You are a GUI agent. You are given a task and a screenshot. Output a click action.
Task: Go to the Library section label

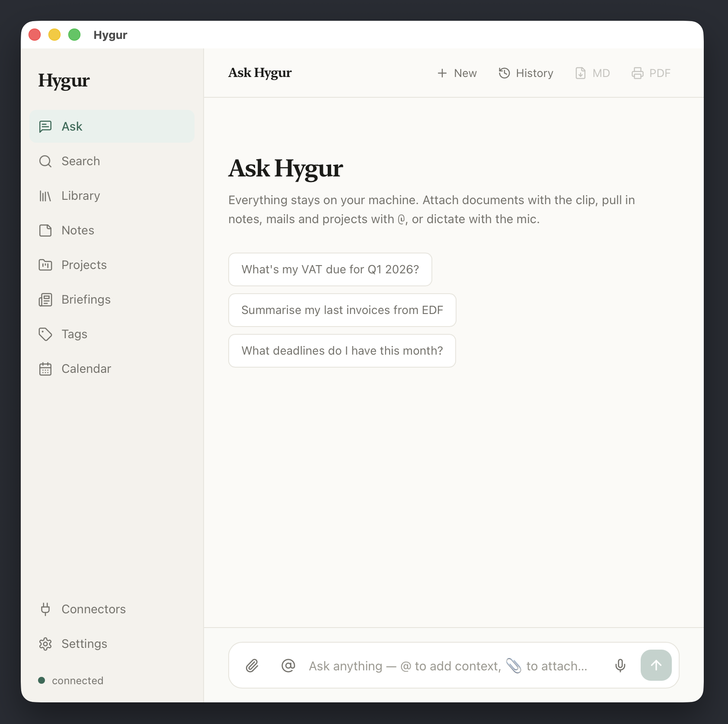tap(81, 195)
